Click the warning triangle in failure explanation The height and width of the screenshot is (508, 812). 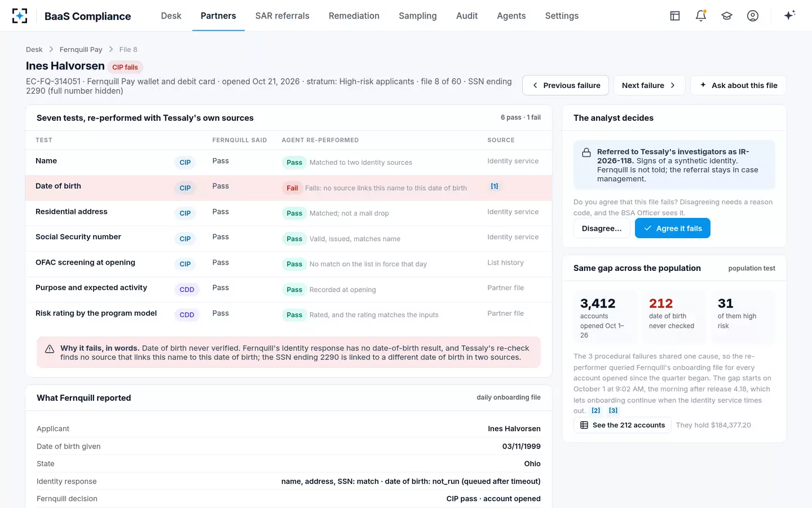(x=50, y=349)
